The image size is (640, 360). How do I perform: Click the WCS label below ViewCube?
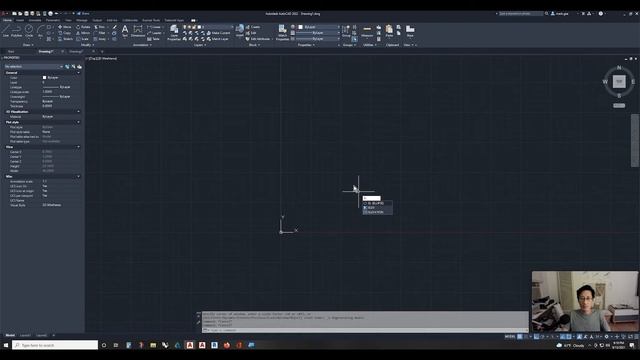[619, 105]
